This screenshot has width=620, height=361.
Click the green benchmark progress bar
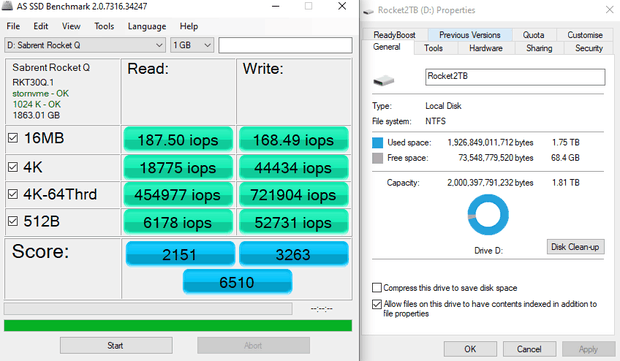coord(178,325)
